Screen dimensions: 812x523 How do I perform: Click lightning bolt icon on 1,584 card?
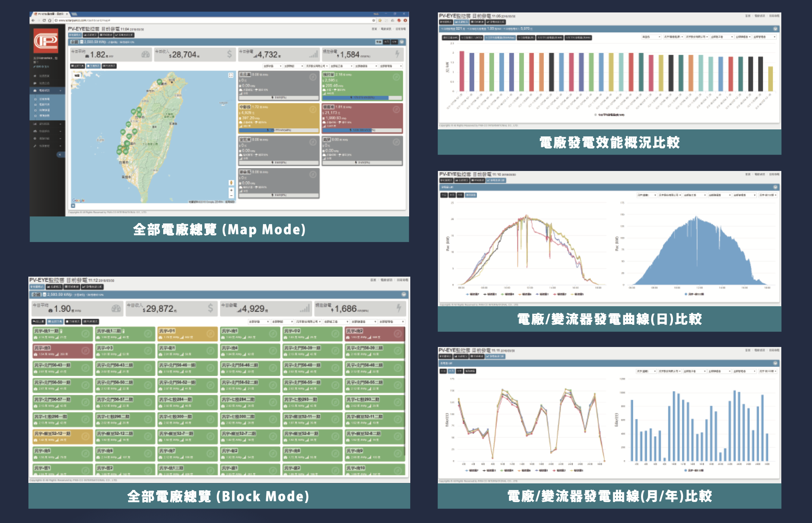point(397,54)
